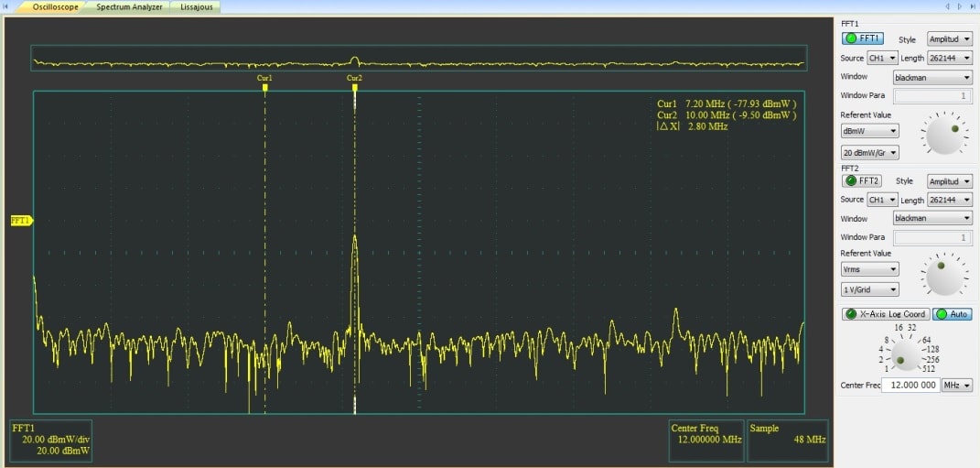
Task: Click the Center Freq 12.000000 MHz readout
Action: pyautogui.click(x=706, y=441)
